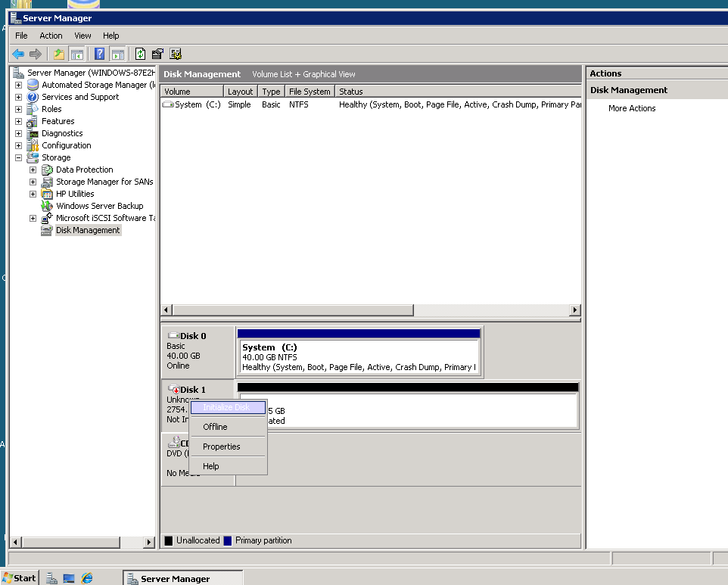
Task: Click the Storage tree icon
Action: point(33,157)
